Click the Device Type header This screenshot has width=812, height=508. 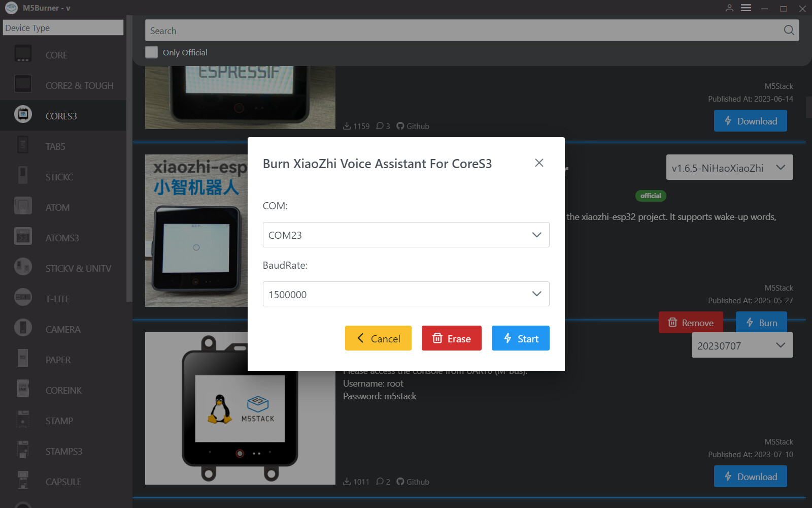coord(63,27)
